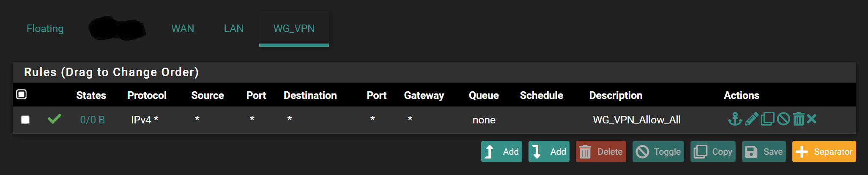Viewport: 868px width, 175px height.
Task: Switch to the LAN tab
Action: pyautogui.click(x=234, y=29)
